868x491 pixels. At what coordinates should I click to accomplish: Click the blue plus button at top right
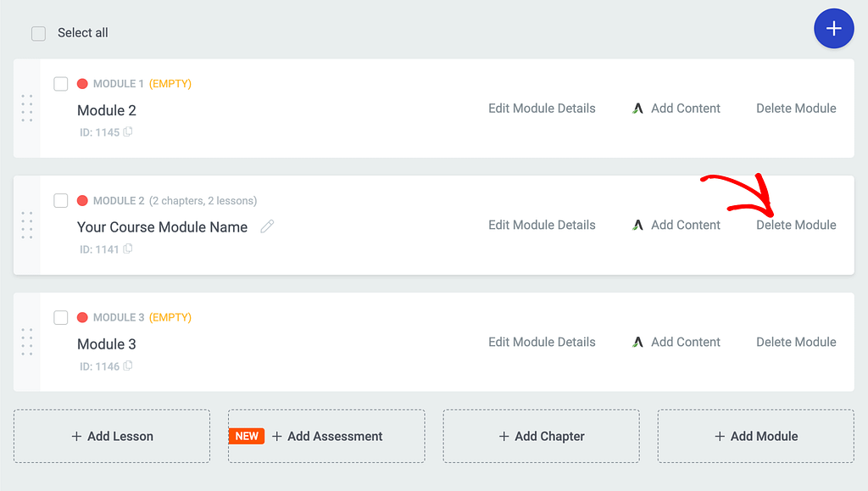click(833, 29)
